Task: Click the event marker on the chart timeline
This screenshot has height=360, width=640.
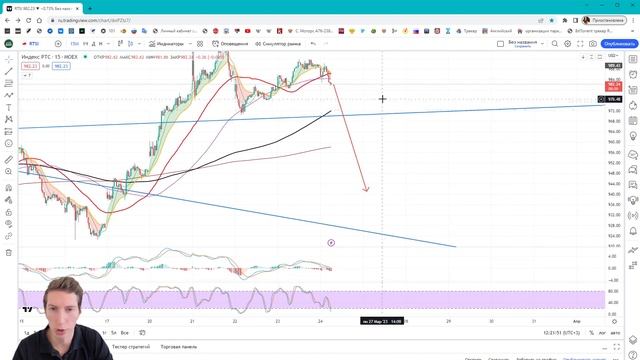Action: point(331,243)
